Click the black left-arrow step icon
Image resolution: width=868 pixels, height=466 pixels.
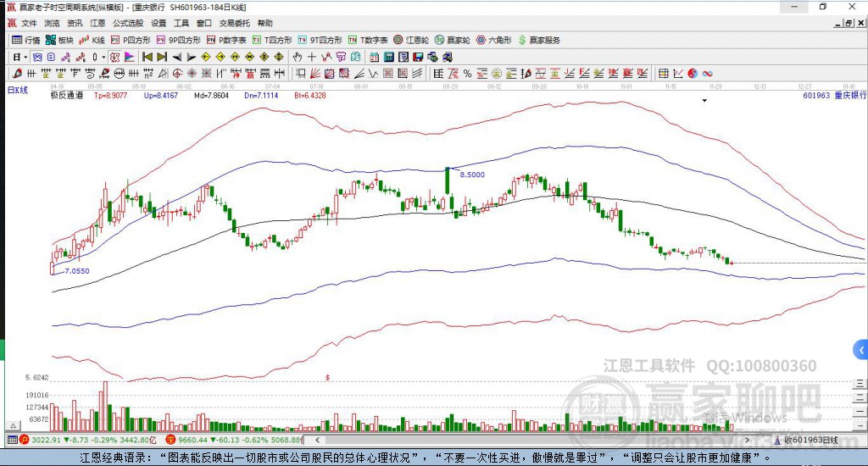[176, 57]
